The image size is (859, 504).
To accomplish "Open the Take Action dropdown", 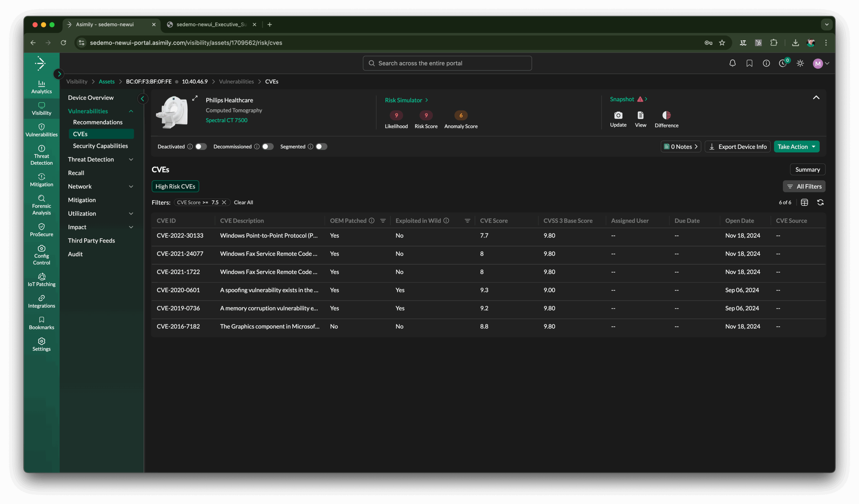I will (796, 147).
